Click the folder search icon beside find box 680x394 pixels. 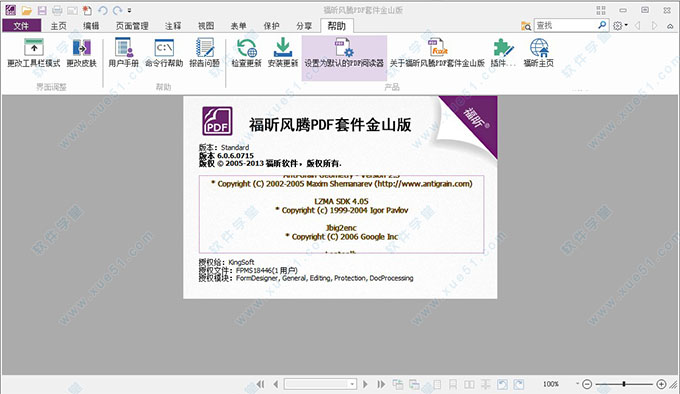pos(526,26)
